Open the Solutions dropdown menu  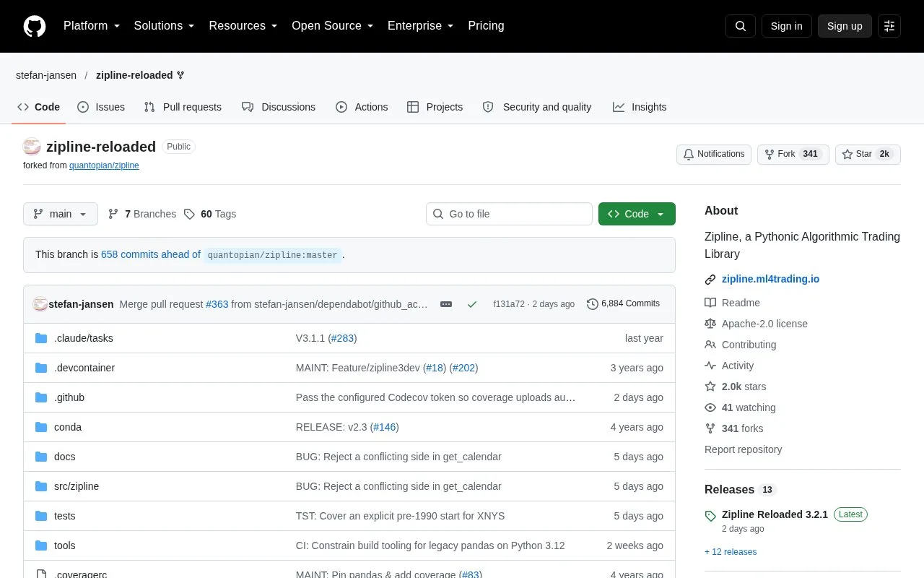point(165,26)
